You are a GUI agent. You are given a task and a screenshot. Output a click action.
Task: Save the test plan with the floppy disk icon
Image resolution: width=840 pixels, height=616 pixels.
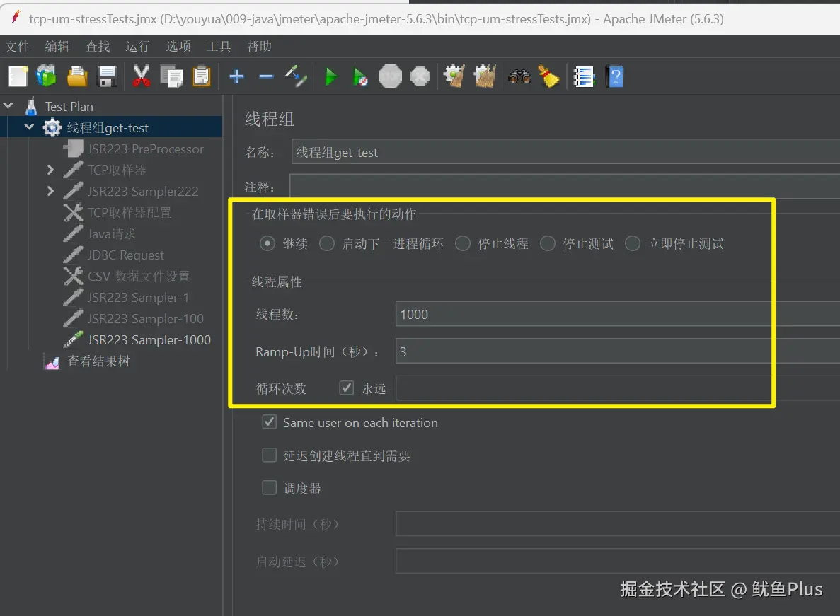tap(107, 76)
